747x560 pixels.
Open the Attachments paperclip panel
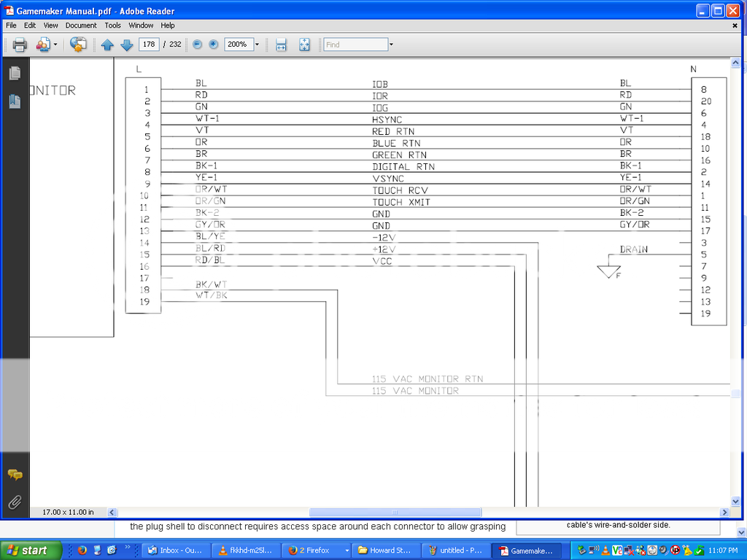[x=14, y=502]
